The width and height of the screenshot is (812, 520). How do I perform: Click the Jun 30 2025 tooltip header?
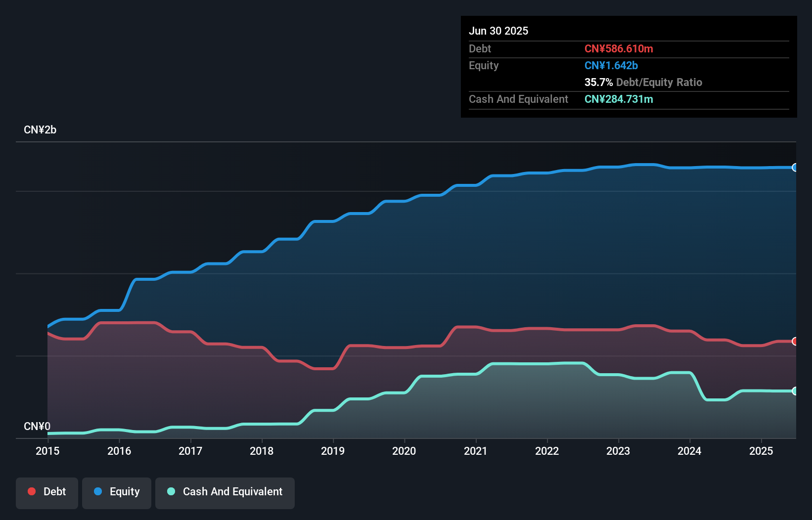498,31
